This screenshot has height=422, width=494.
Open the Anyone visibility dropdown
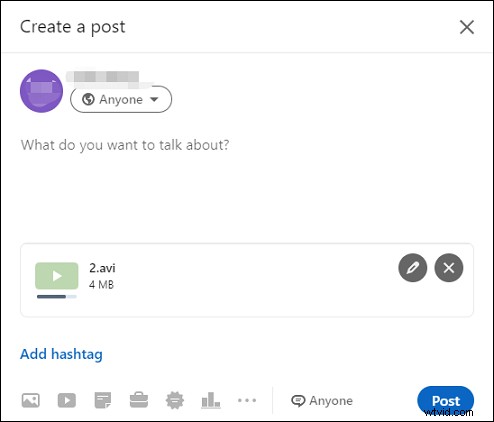[121, 99]
